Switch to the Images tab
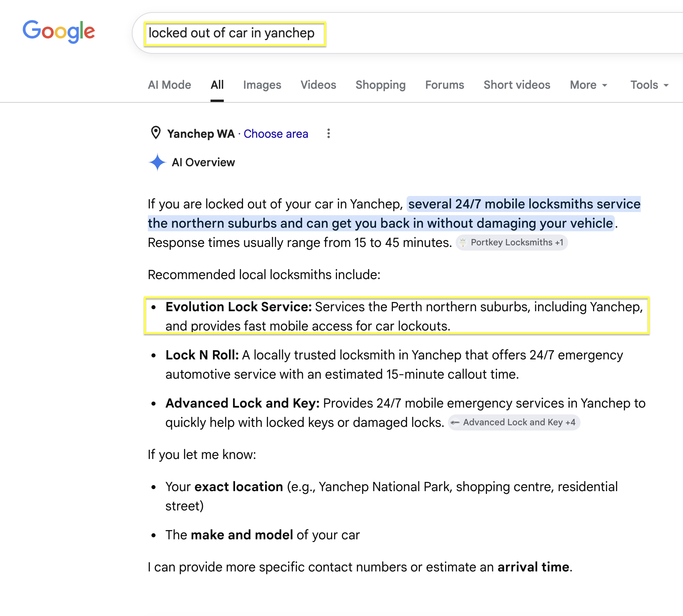The height and width of the screenshot is (616, 683). [262, 85]
